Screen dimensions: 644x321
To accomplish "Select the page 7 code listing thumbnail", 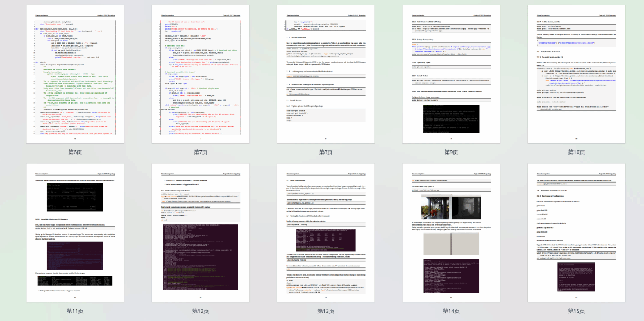I will [201, 74].
